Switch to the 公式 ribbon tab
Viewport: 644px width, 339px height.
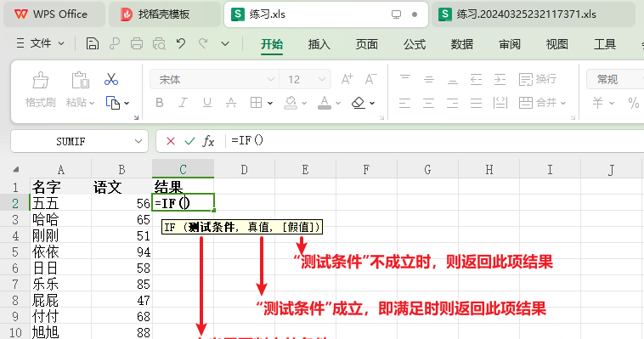coord(414,44)
